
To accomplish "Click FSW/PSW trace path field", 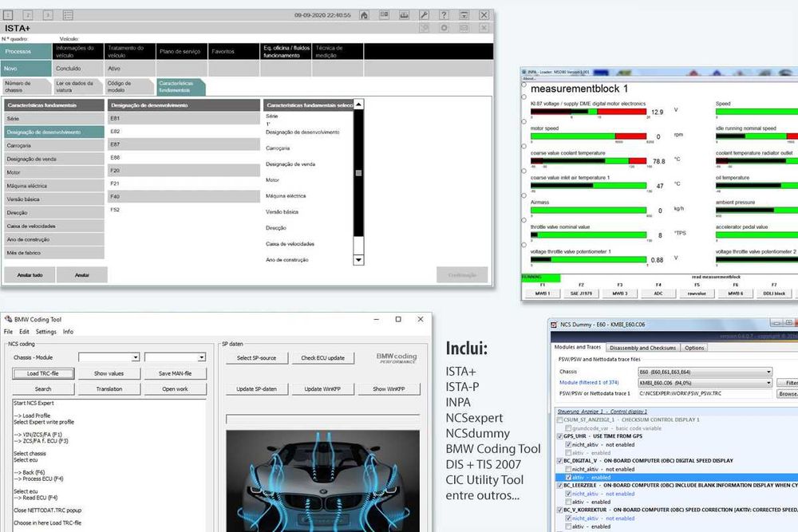I will (x=705, y=394).
